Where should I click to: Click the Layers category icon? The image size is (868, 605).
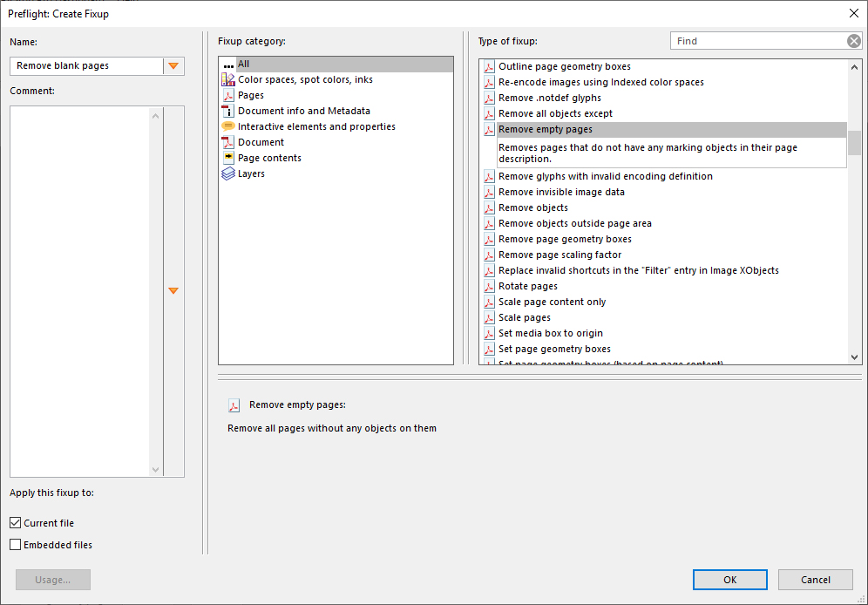228,173
